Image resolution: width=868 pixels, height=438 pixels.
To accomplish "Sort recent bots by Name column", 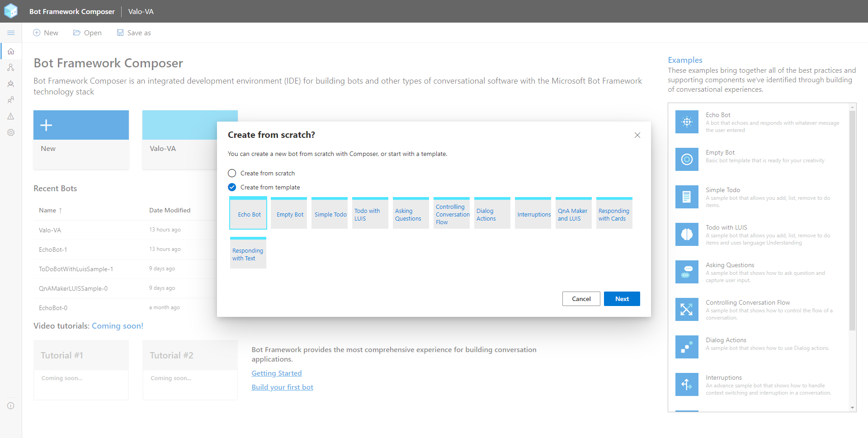I will tap(50, 210).
